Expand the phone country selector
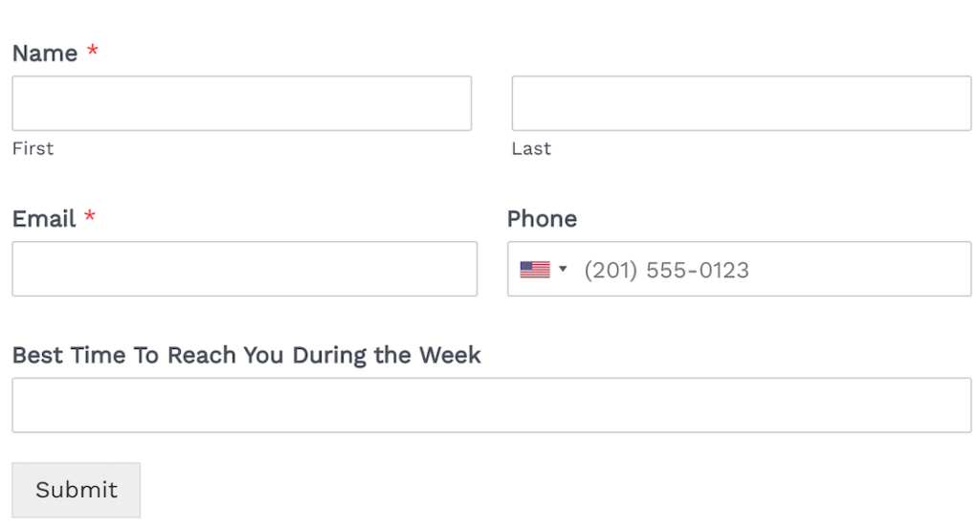The image size is (980, 529). tap(546, 270)
